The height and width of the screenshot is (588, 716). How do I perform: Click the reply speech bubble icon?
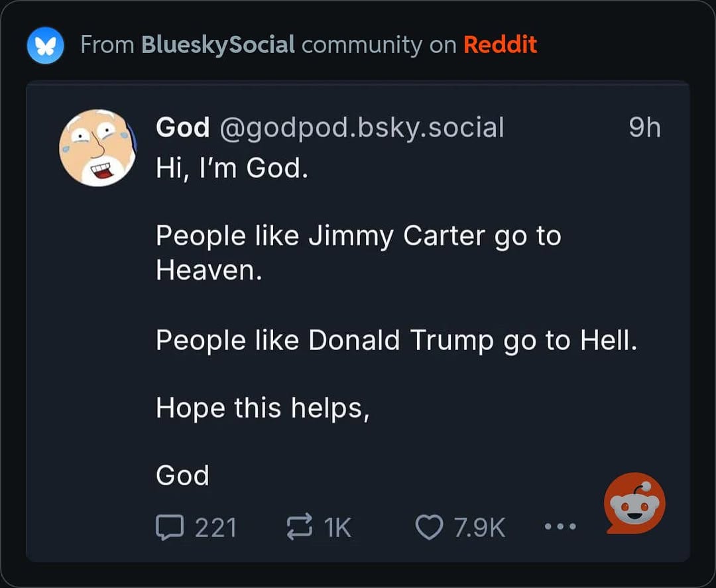[170, 527]
